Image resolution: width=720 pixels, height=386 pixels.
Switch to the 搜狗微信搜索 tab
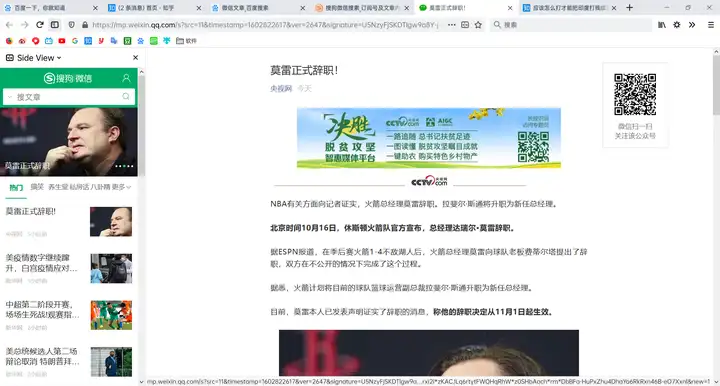click(361, 8)
